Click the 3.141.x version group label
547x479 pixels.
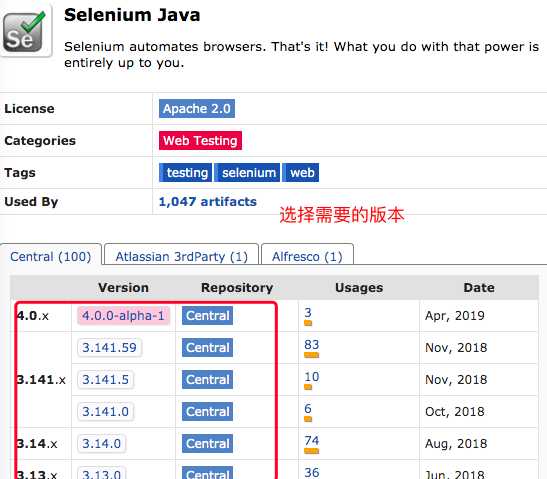click(x=41, y=380)
